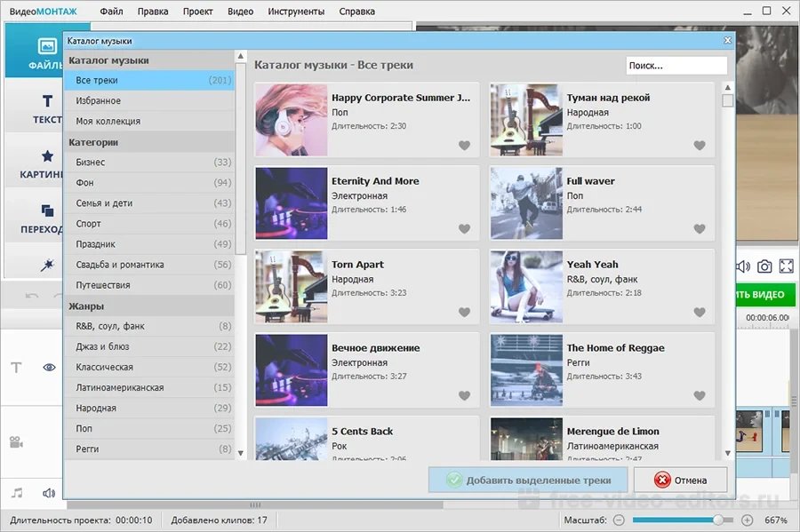
Task: Adjust the Масштаб zoom slider
Action: (x=717, y=520)
